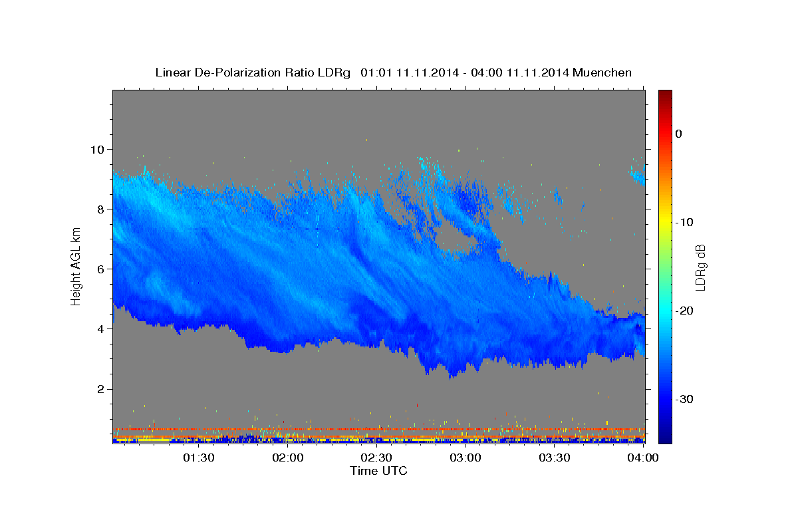Click the end time '04:00 11.11.2014' in title

point(519,72)
